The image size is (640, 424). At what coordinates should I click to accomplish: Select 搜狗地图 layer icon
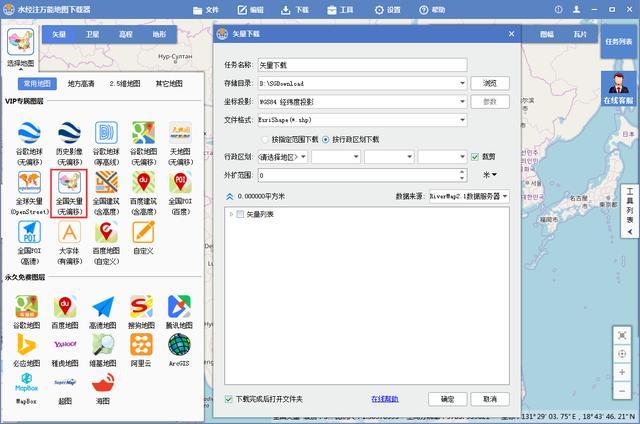141,307
